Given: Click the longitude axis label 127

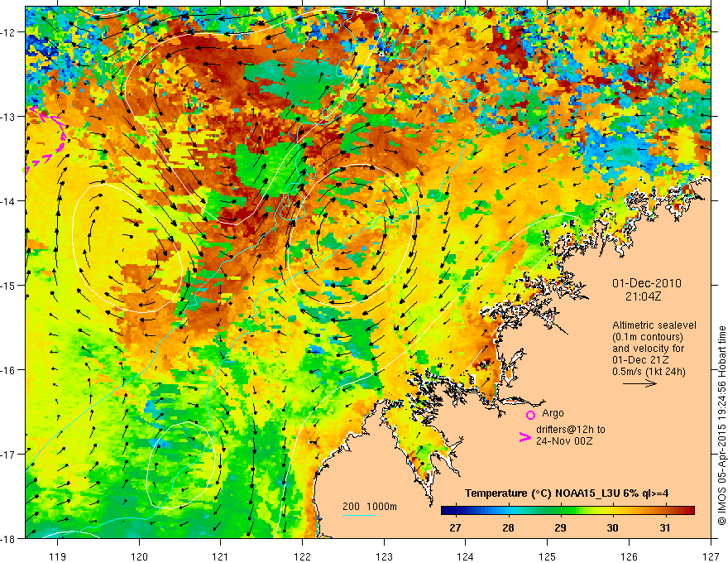Looking at the screenshot, I should (711, 556).
